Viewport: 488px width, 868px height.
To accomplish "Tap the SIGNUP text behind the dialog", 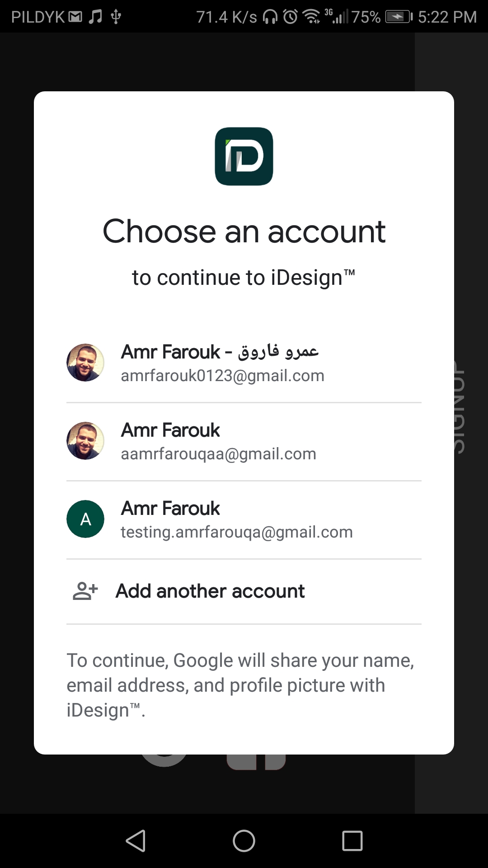I will pos(459,407).
